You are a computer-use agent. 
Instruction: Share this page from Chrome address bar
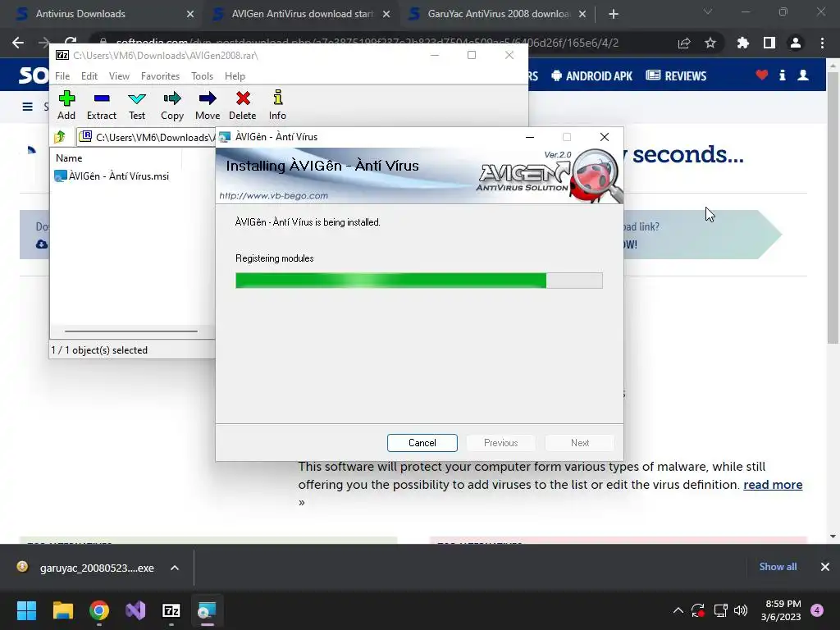pyautogui.click(x=684, y=43)
